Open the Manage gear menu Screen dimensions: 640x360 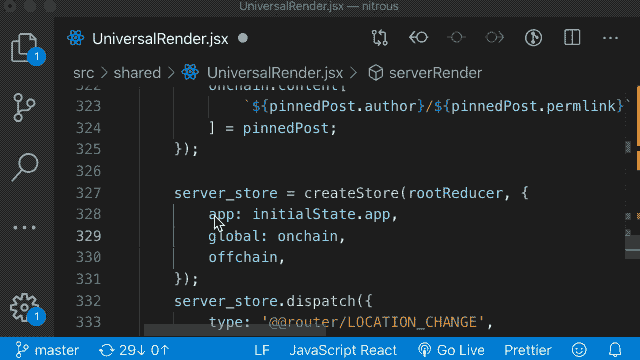[24, 307]
